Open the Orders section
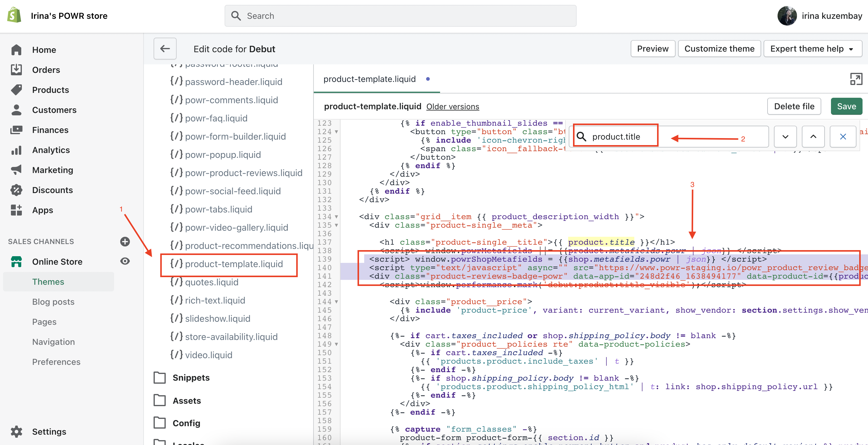 (46, 70)
